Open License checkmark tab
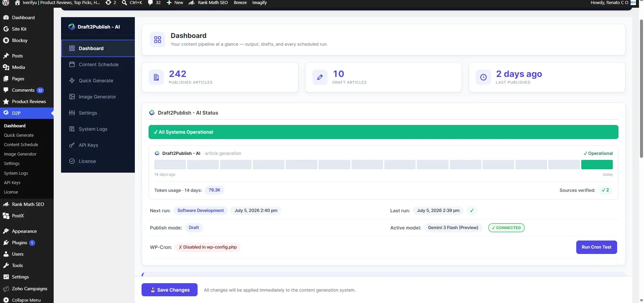The width and height of the screenshot is (644, 303). [x=98, y=161]
